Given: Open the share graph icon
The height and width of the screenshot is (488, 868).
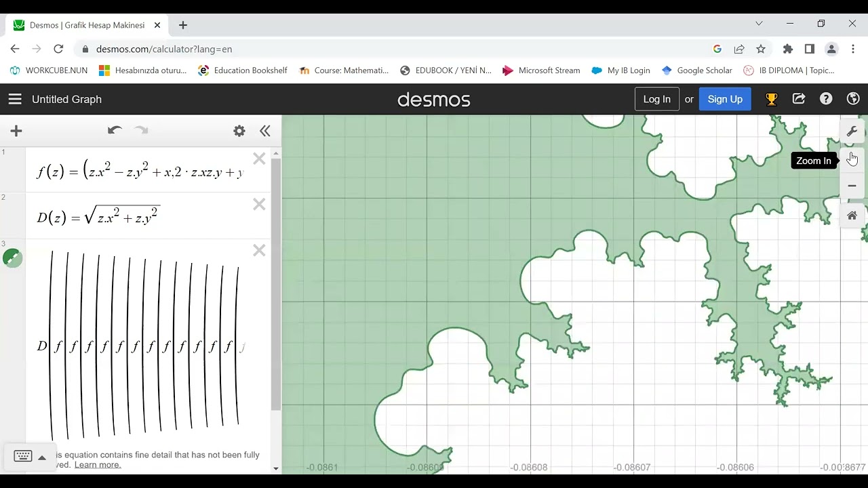Looking at the screenshot, I should pos(799,99).
